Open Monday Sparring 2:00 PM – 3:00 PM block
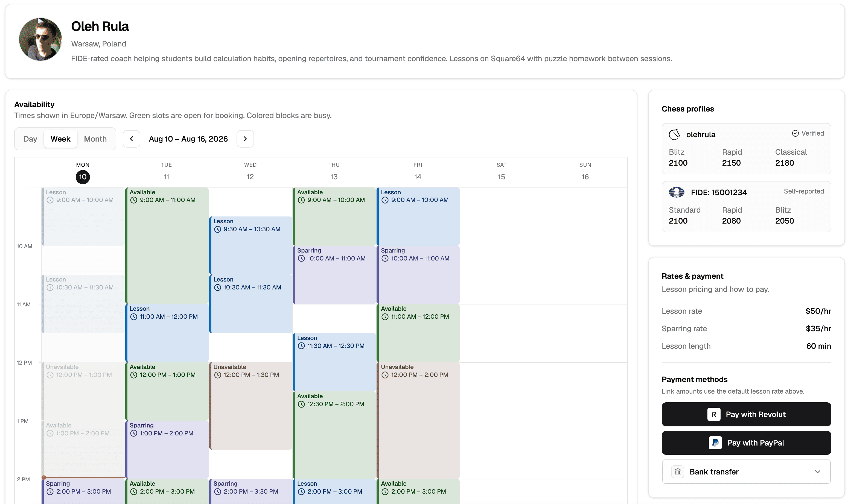 point(83,491)
